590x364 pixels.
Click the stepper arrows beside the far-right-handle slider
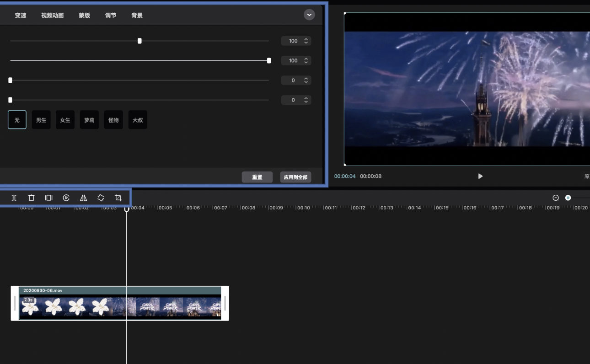tap(306, 61)
